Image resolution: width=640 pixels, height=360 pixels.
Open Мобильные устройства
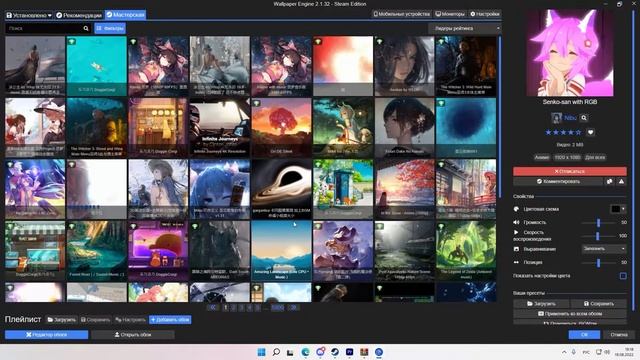click(x=402, y=14)
